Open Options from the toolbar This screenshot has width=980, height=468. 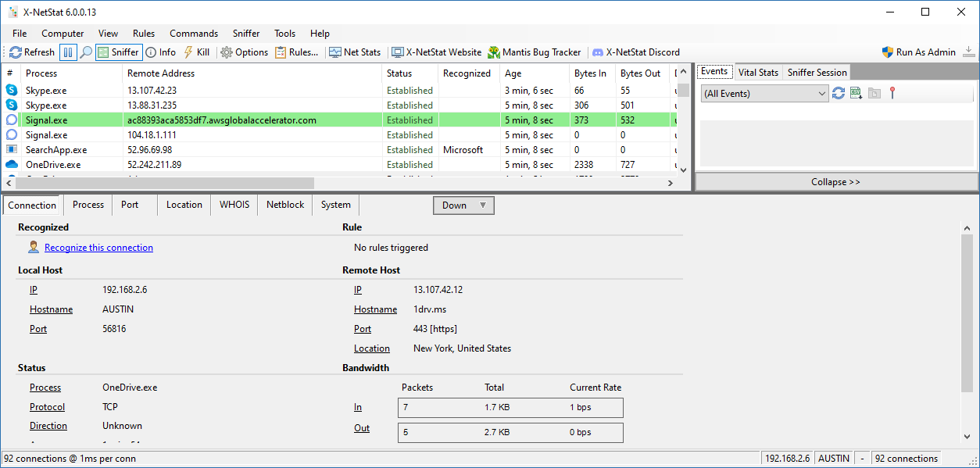(244, 52)
